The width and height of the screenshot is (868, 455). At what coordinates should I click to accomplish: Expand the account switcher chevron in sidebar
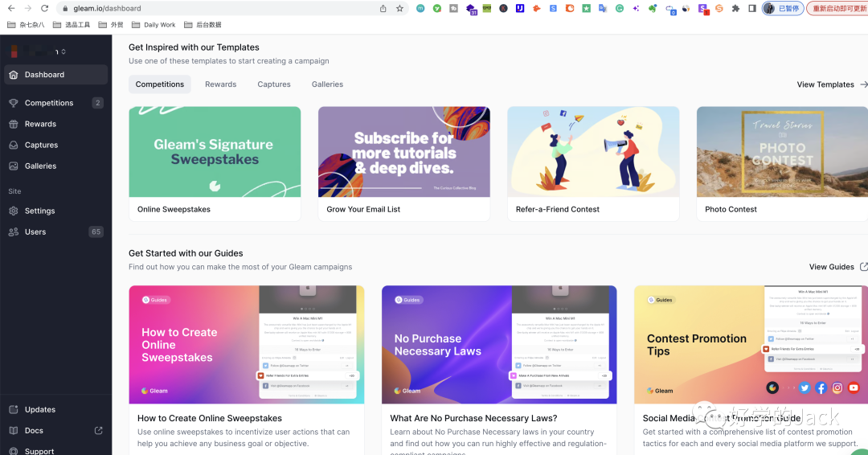pos(63,51)
